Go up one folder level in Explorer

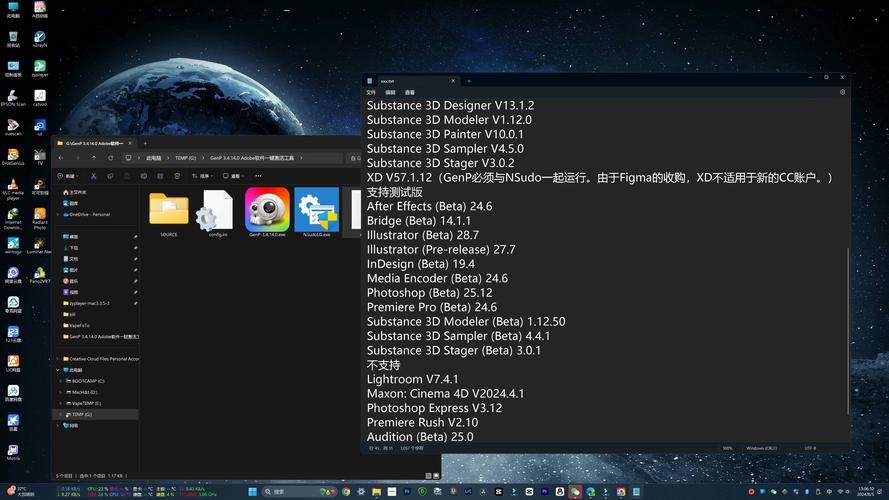pyautogui.click(x=94, y=158)
